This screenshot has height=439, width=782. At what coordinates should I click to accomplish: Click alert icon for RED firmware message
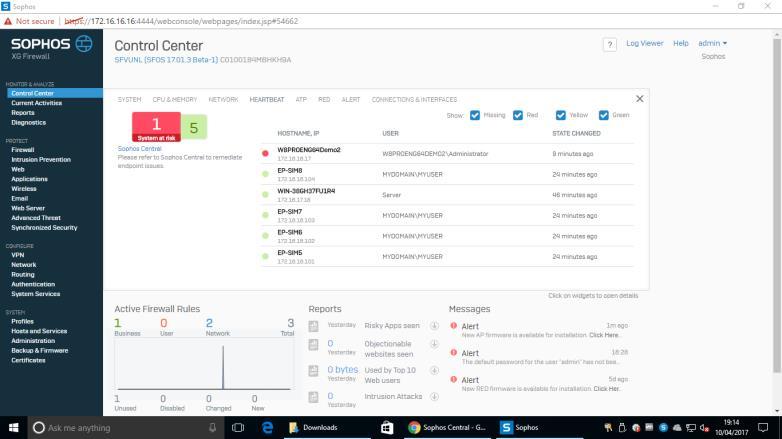coord(453,379)
